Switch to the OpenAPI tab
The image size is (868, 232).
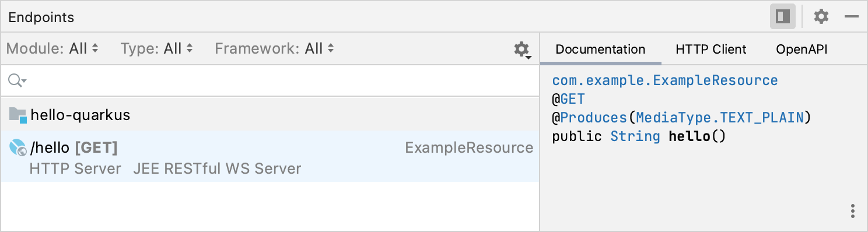pos(801,50)
